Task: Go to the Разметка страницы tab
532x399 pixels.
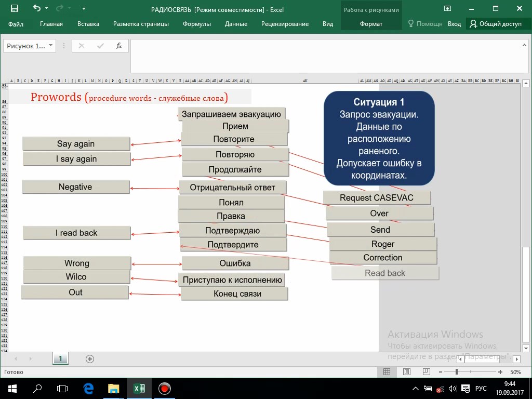Action: click(x=141, y=24)
